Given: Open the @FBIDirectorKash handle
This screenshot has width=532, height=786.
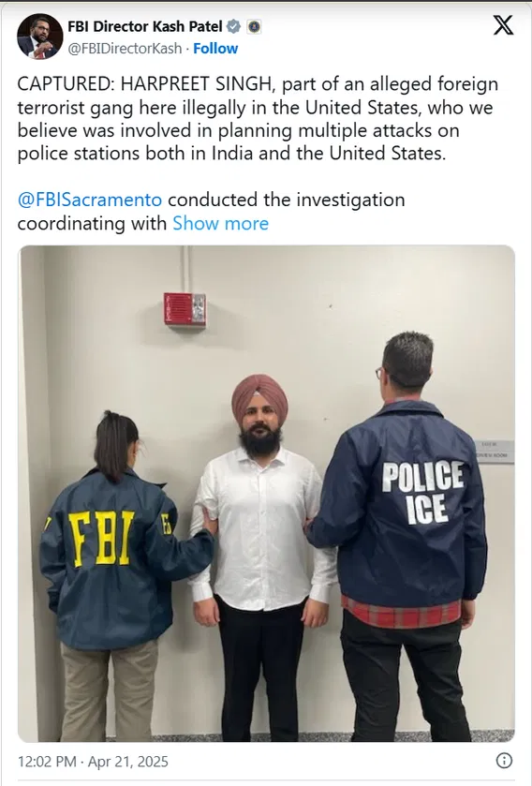Looking at the screenshot, I should (x=125, y=49).
